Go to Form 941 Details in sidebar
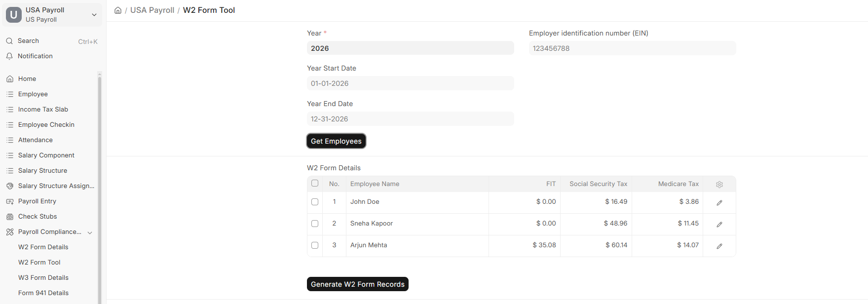 (x=43, y=293)
